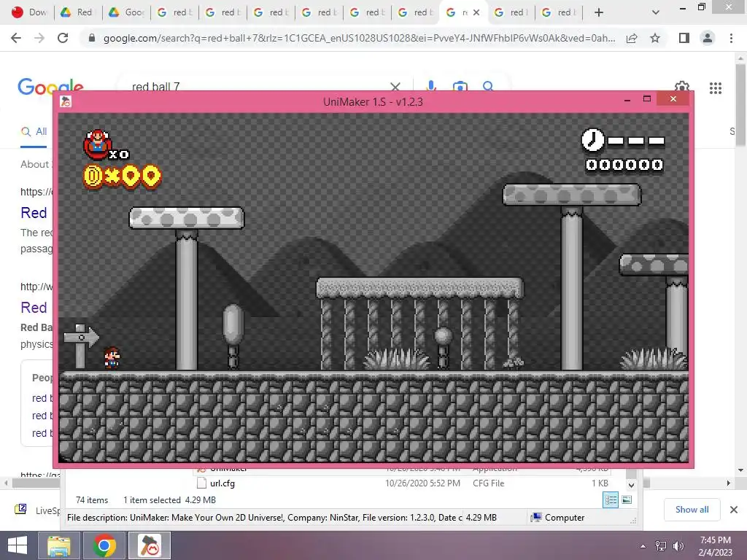
Task: Select the All search results tab
Action: [34, 131]
